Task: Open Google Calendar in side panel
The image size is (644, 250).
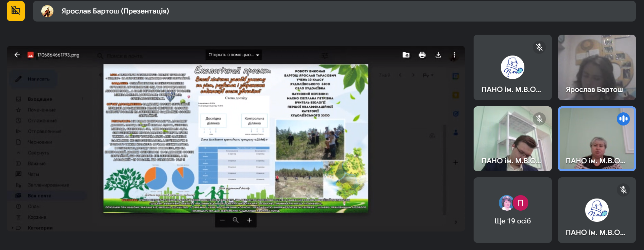Action: [456, 76]
